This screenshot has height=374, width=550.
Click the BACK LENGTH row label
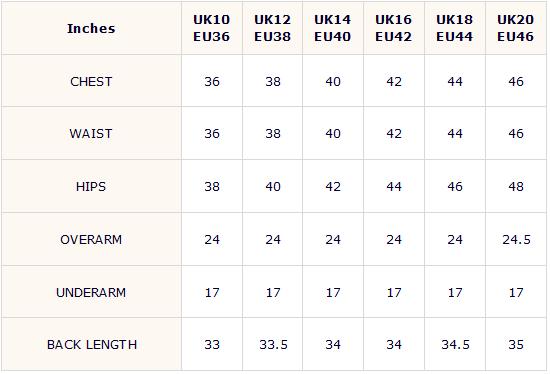pyautogui.click(x=92, y=345)
